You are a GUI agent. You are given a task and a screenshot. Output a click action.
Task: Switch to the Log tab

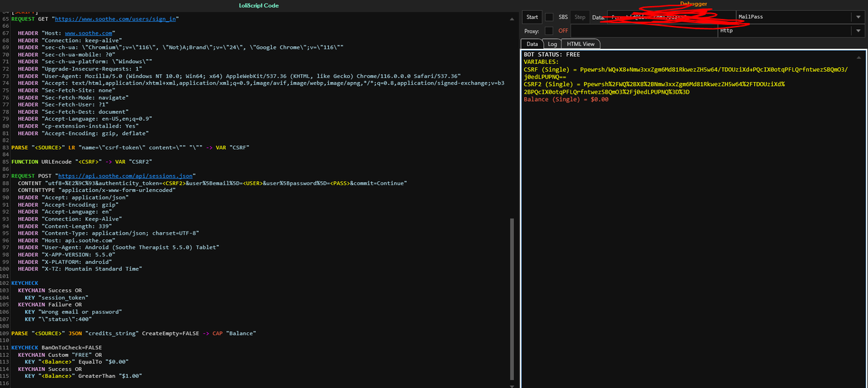pyautogui.click(x=553, y=44)
